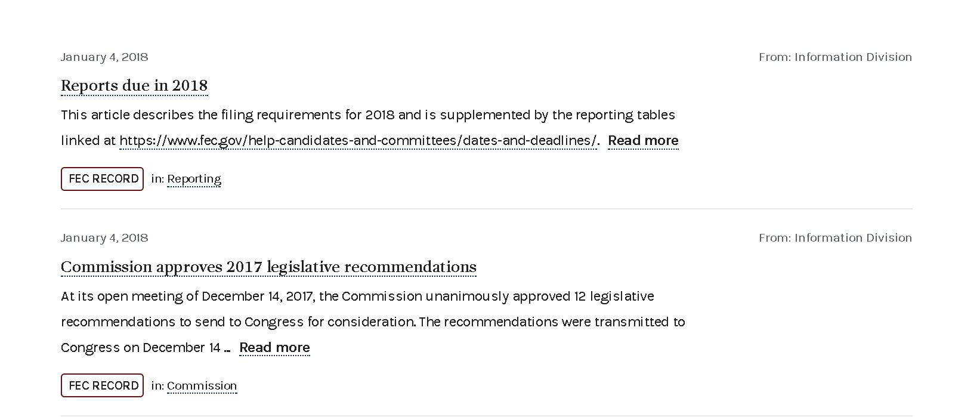Image resolution: width=980 pixels, height=417 pixels.
Task: Click the 'in:' label before Reporting
Action: [157, 179]
